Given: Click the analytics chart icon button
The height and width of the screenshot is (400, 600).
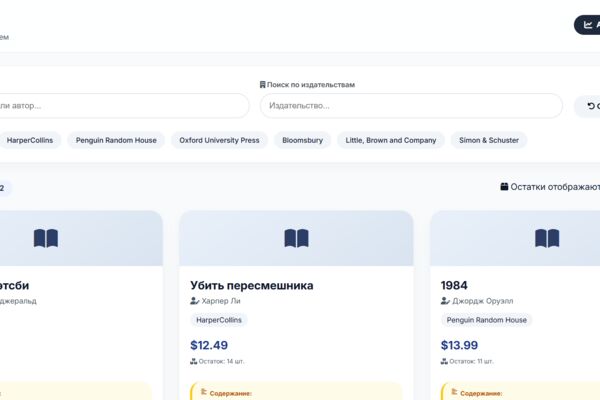Looking at the screenshot, I should coord(587,25).
